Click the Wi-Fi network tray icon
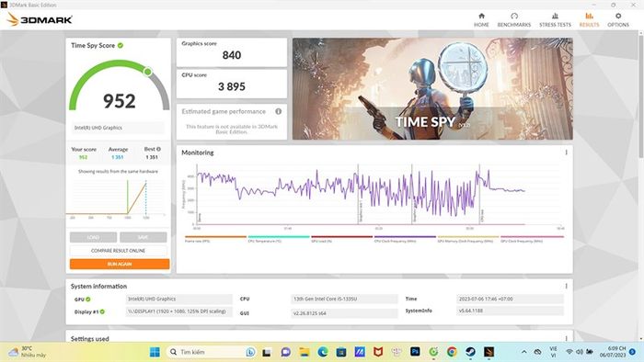The width and height of the screenshot is (644, 362). pos(569,352)
